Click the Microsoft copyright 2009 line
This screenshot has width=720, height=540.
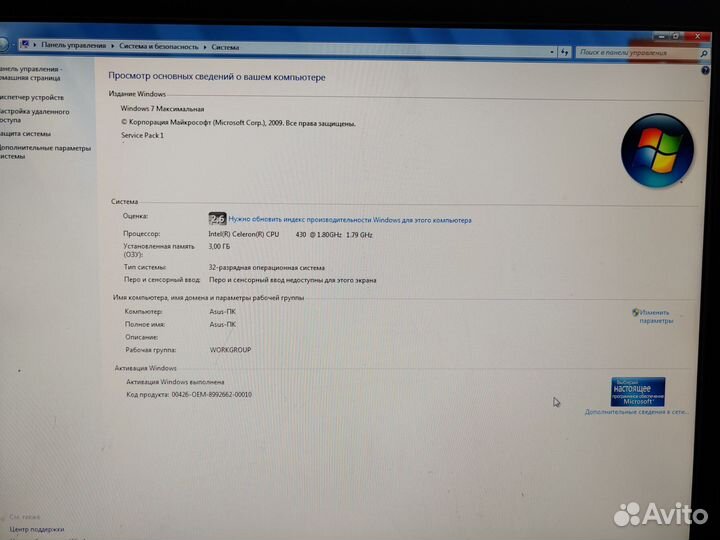(238, 123)
